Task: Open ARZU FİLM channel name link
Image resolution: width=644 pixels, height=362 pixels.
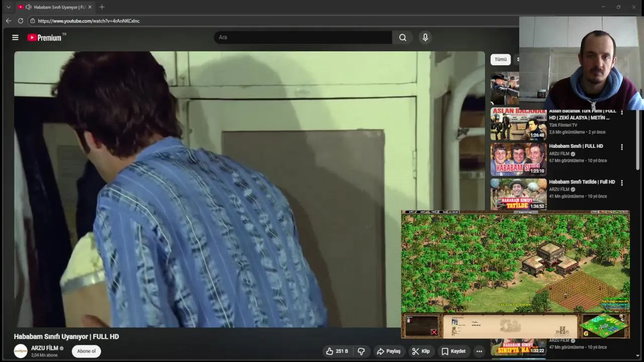Action: coord(45,348)
